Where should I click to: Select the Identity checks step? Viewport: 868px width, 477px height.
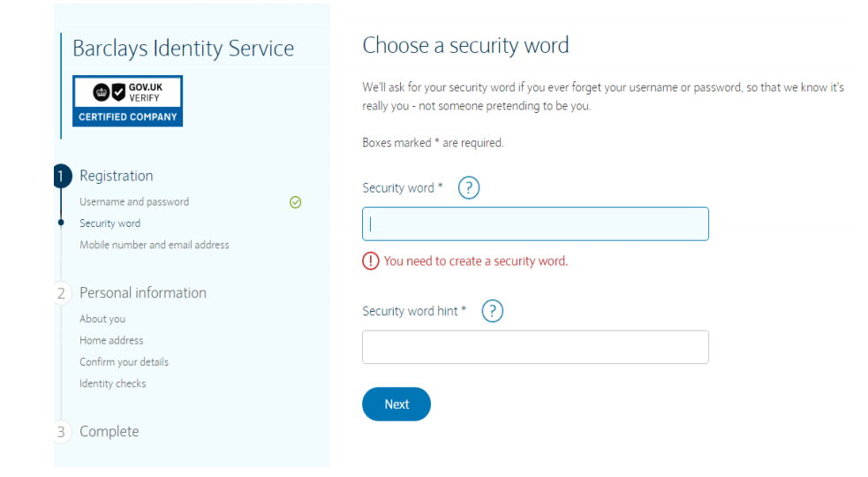click(x=113, y=383)
